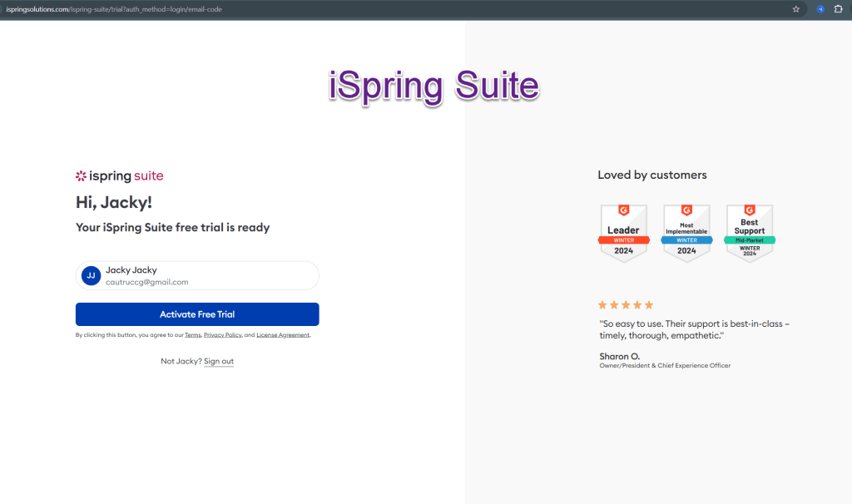The height and width of the screenshot is (504, 852).
Task: Click the five-star rating row
Action: pyautogui.click(x=627, y=305)
